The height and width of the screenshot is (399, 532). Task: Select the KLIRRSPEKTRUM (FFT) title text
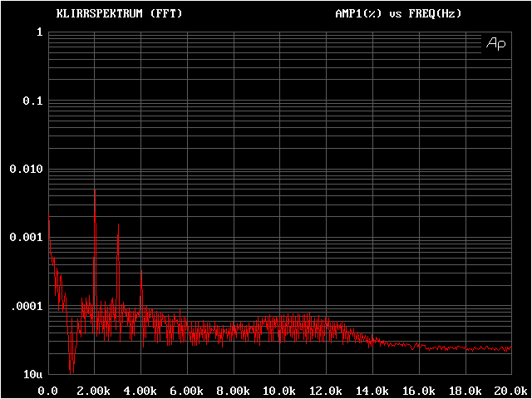pos(119,14)
